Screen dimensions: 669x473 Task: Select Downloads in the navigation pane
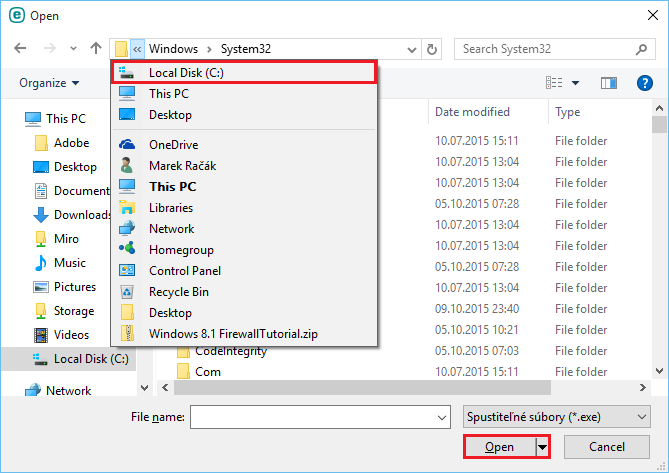[82, 215]
